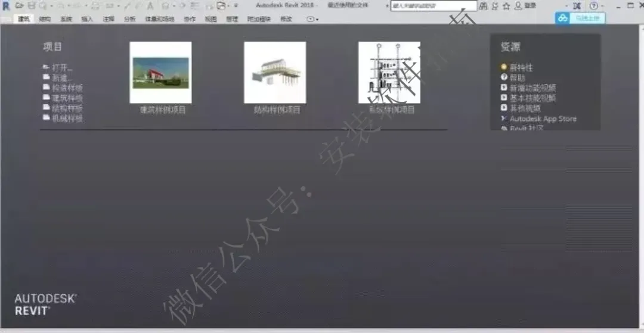The width and height of the screenshot is (644, 333).
Task: Open the Autodesk App Store link
Action: click(x=543, y=119)
